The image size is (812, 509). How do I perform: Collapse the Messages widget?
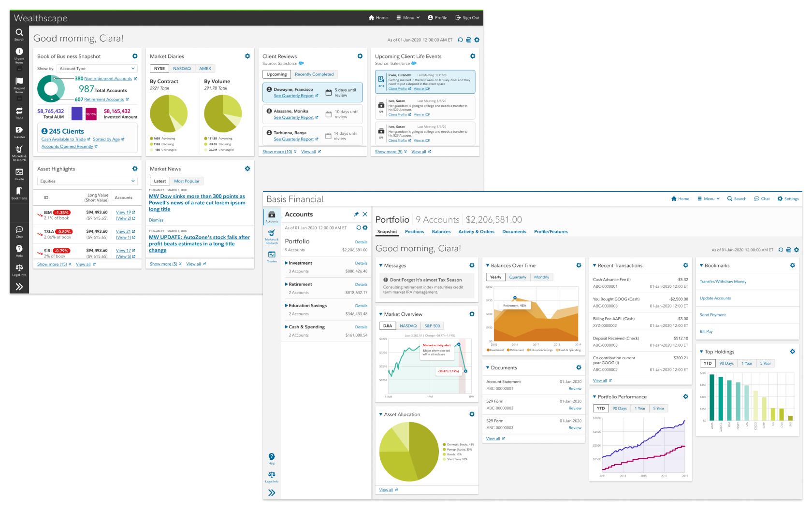click(381, 266)
